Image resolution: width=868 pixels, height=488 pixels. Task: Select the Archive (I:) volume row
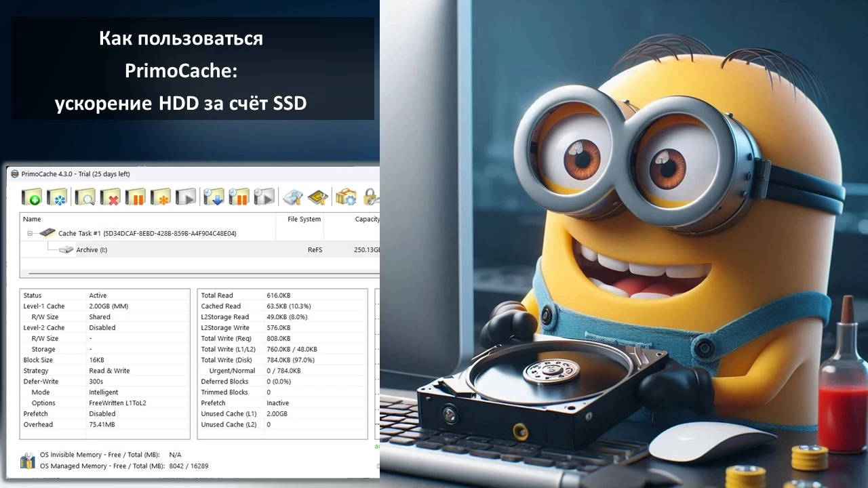(199, 250)
